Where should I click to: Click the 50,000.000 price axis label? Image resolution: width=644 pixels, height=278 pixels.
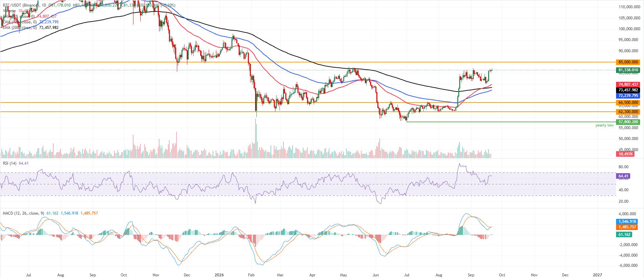pyautogui.click(x=628, y=139)
